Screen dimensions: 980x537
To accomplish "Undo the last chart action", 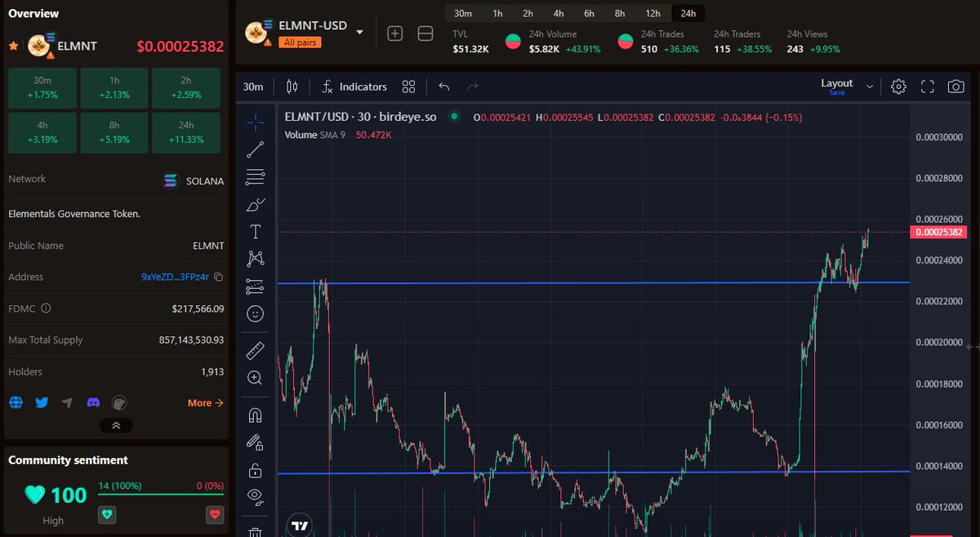I will coord(444,87).
